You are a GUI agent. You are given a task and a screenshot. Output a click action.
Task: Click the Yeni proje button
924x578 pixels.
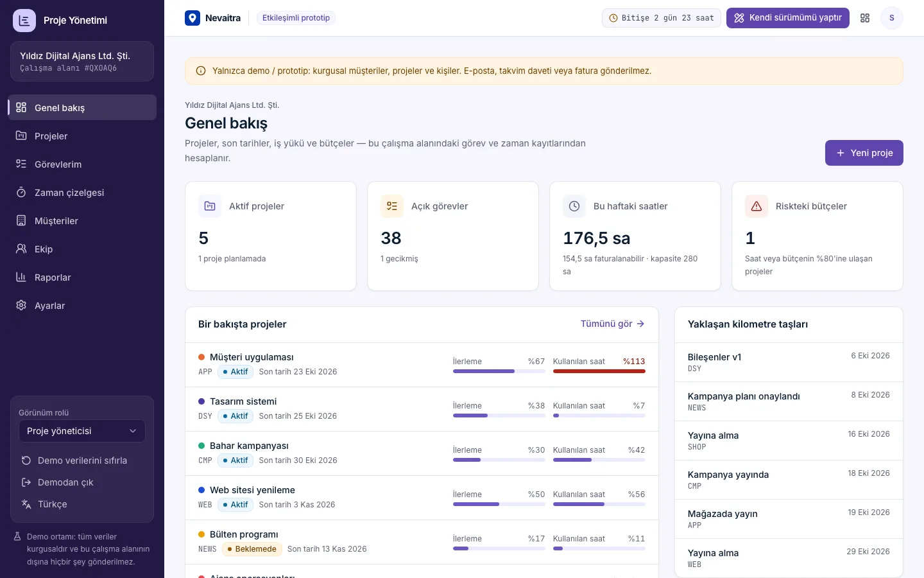tap(864, 153)
